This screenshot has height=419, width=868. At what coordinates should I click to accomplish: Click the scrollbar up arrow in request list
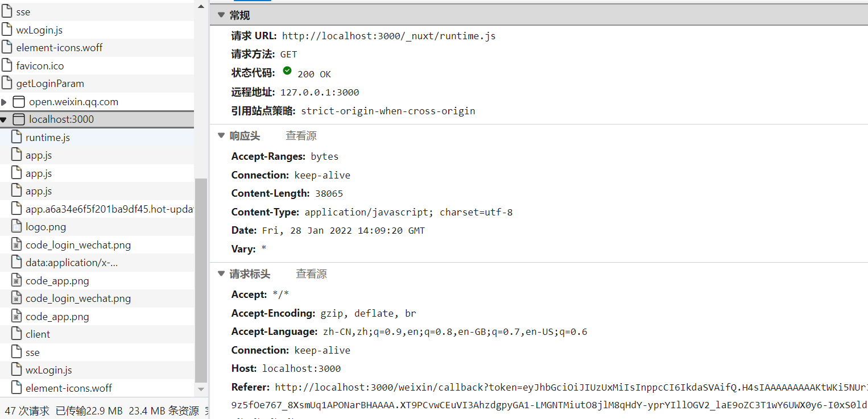[201, 5]
